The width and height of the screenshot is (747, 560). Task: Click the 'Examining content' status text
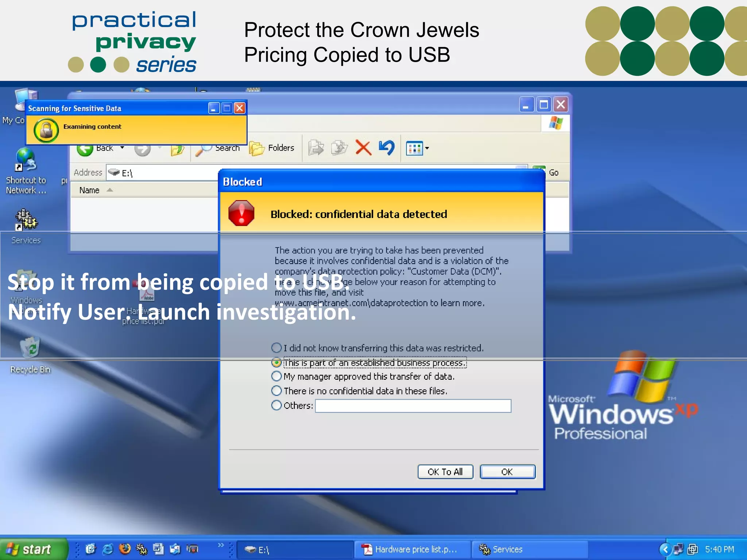[92, 127]
